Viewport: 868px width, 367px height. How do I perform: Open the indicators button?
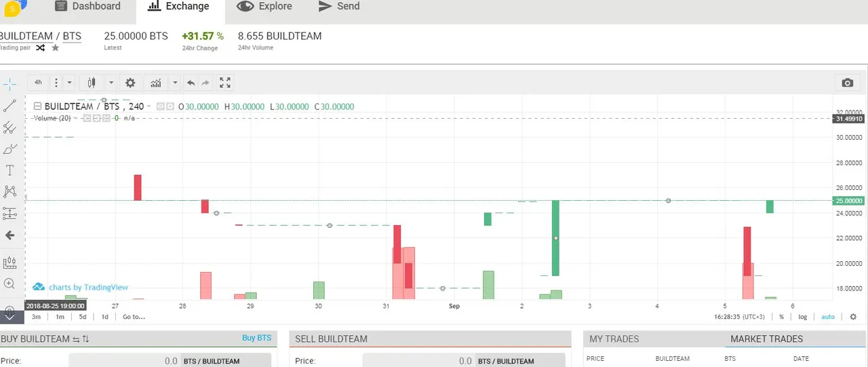tap(156, 83)
